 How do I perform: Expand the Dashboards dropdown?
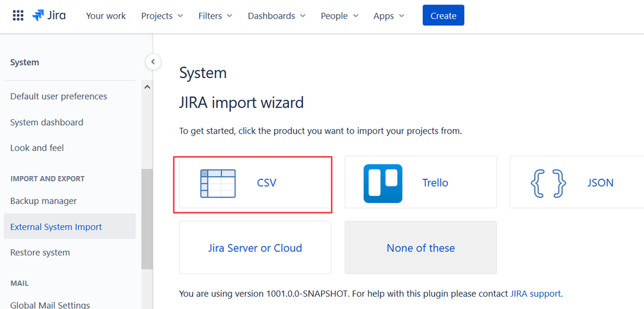277,16
